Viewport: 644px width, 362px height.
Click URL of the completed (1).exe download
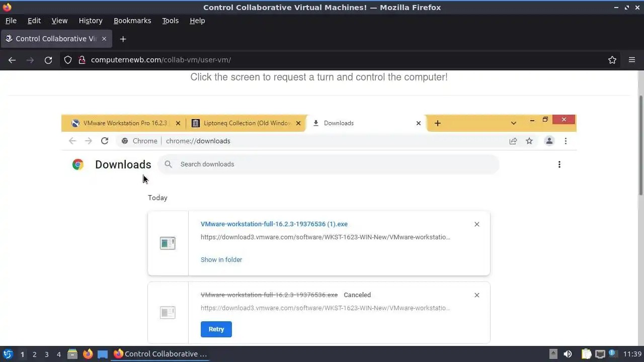(326, 237)
